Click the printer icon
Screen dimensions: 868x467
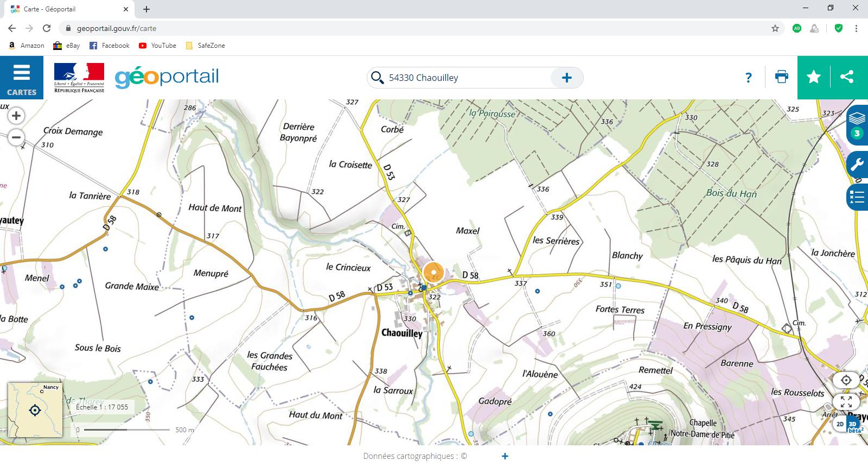pyautogui.click(x=781, y=77)
